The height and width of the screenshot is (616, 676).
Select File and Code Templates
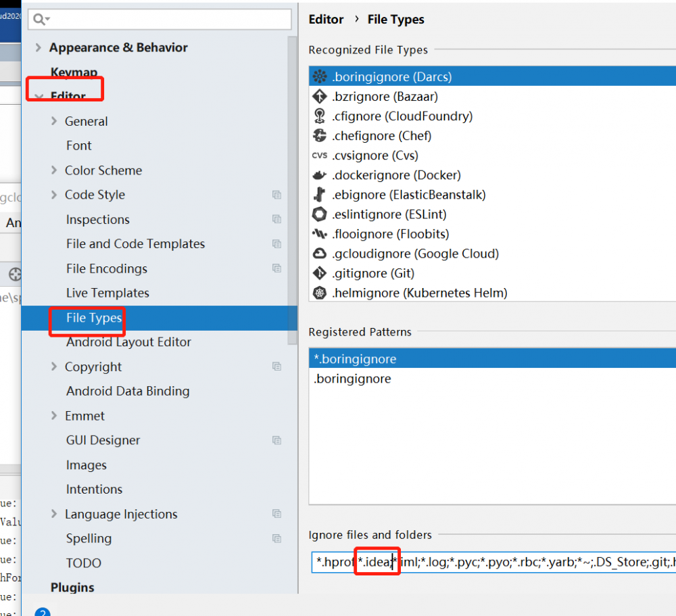[x=135, y=243]
